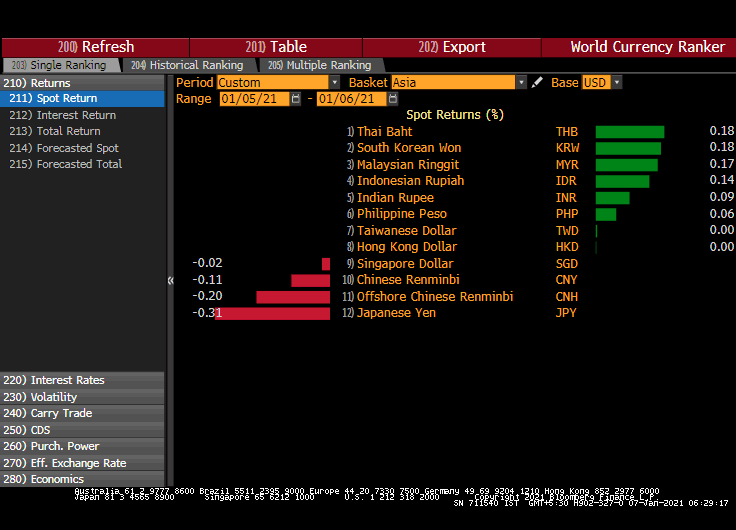
Task: Open the end date calendar picker icon
Action: (394, 99)
